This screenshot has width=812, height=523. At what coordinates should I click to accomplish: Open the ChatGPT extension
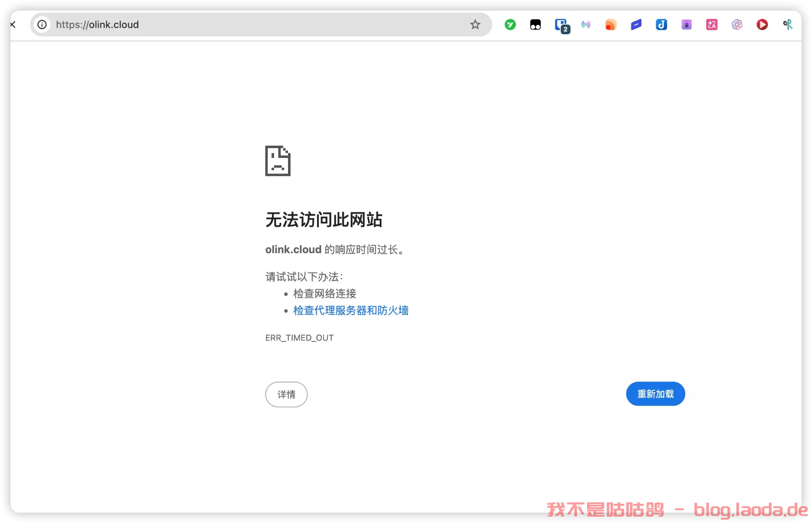(x=737, y=25)
